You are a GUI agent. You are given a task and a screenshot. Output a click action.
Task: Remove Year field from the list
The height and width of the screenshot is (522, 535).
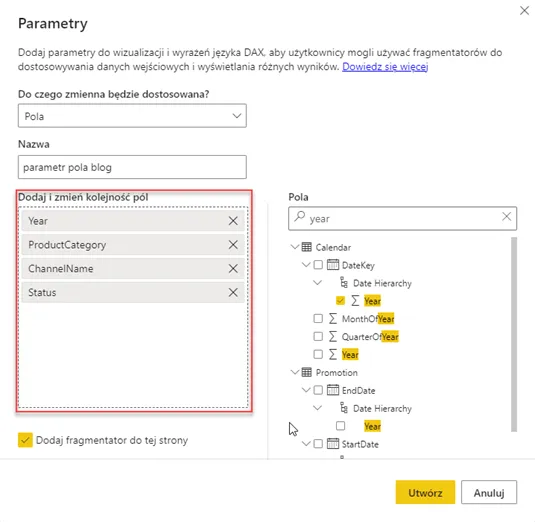[233, 221]
